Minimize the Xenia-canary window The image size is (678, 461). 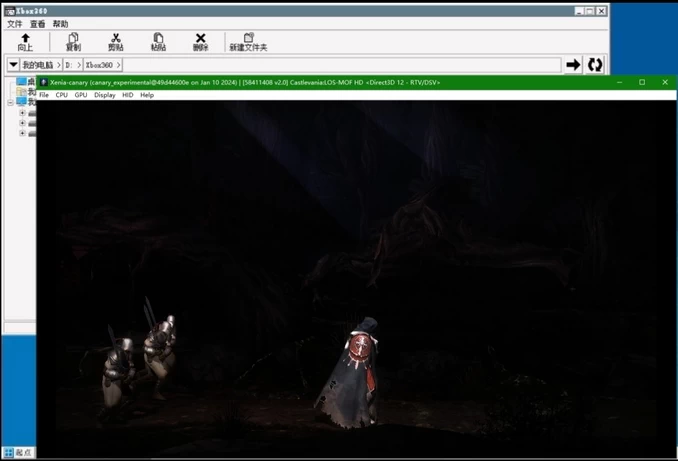tap(620, 82)
